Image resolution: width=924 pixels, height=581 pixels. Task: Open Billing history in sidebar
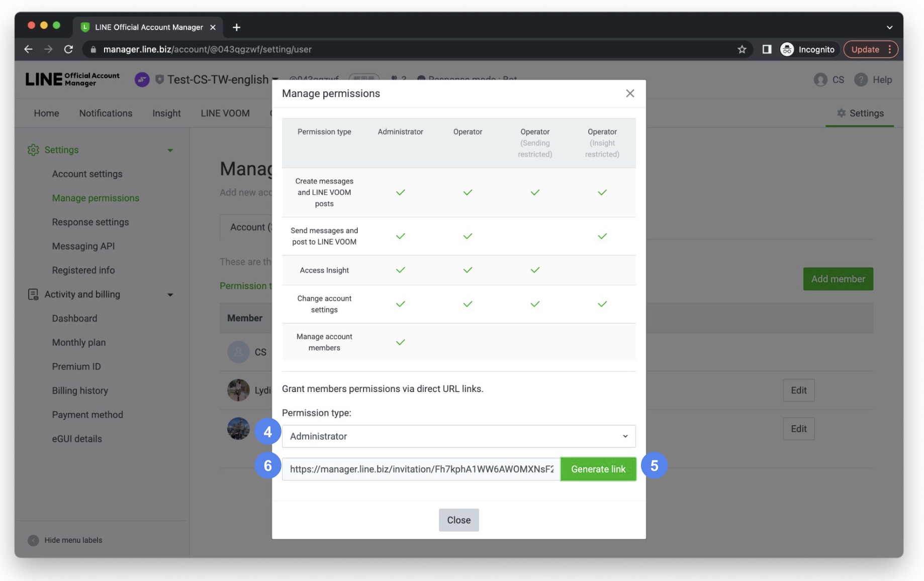click(x=80, y=391)
